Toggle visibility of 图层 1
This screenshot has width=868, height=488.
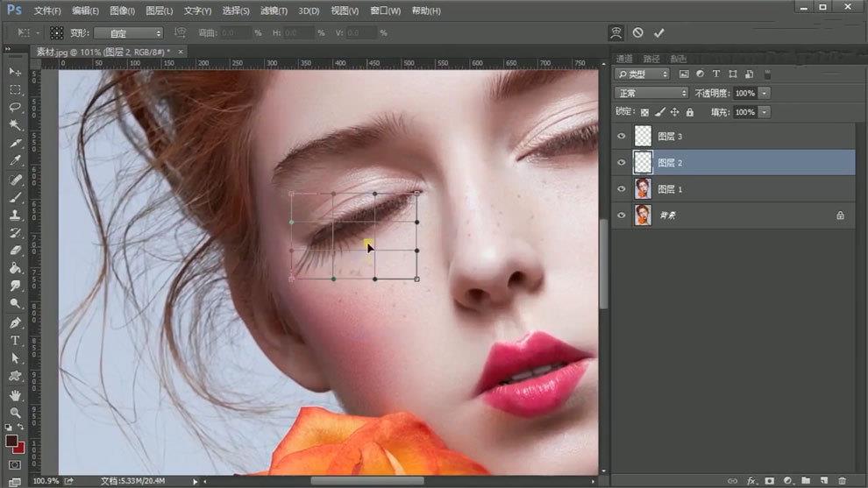(622, 189)
